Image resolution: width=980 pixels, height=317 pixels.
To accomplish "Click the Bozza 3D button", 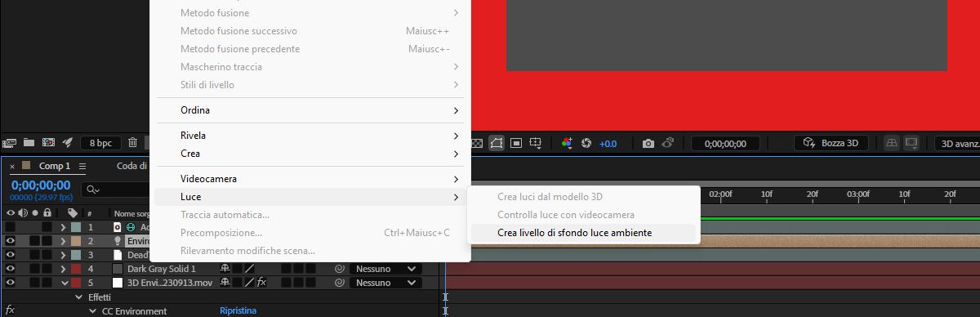I will pyautogui.click(x=831, y=143).
